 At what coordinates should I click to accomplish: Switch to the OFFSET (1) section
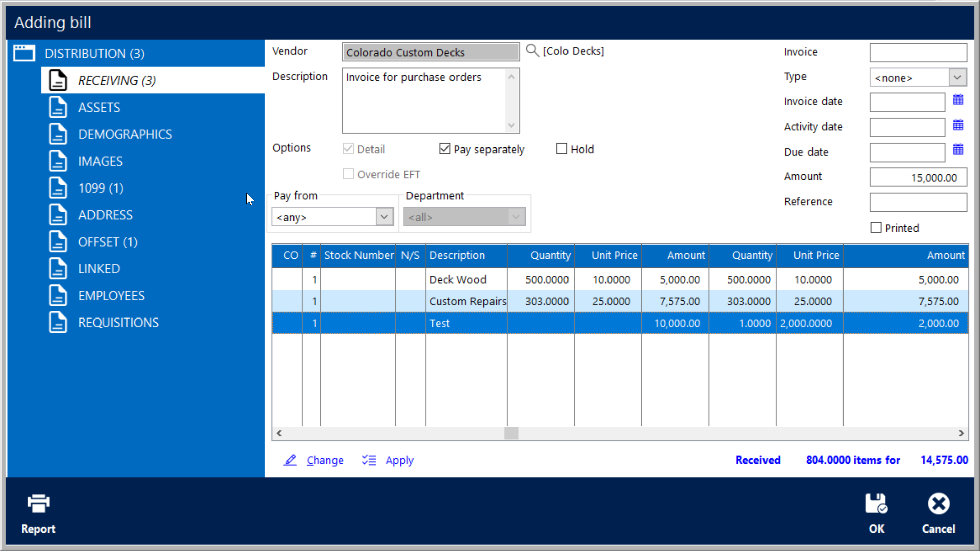point(108,242)
